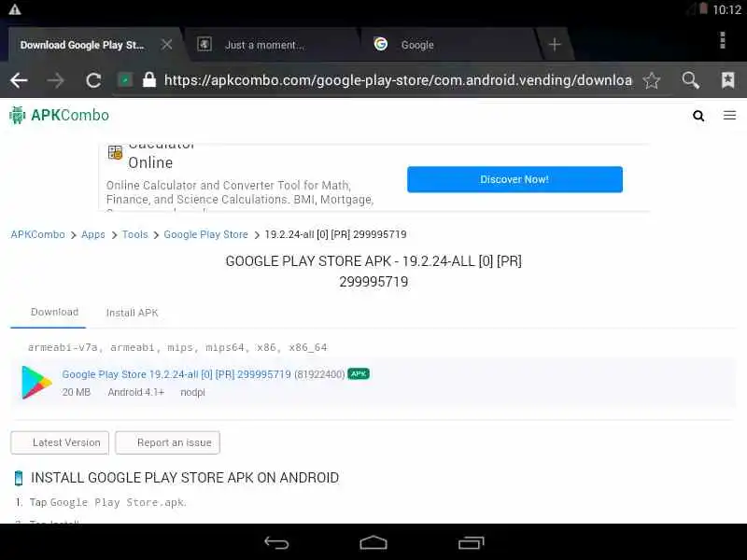This screenshot has height=560, width=747.
Task: Click the phone icon beside INSTALL heading
Action: tap(19, 478)
